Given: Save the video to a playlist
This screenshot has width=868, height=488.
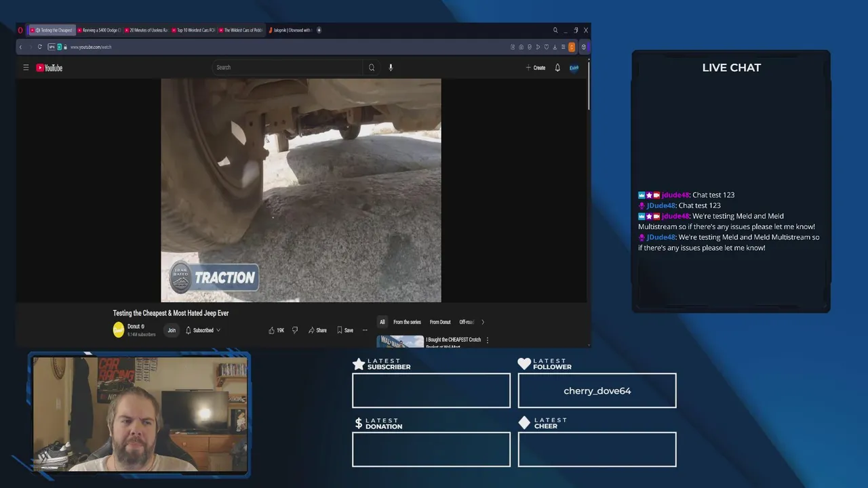Looking at the screenshot, I should point(345,330).
